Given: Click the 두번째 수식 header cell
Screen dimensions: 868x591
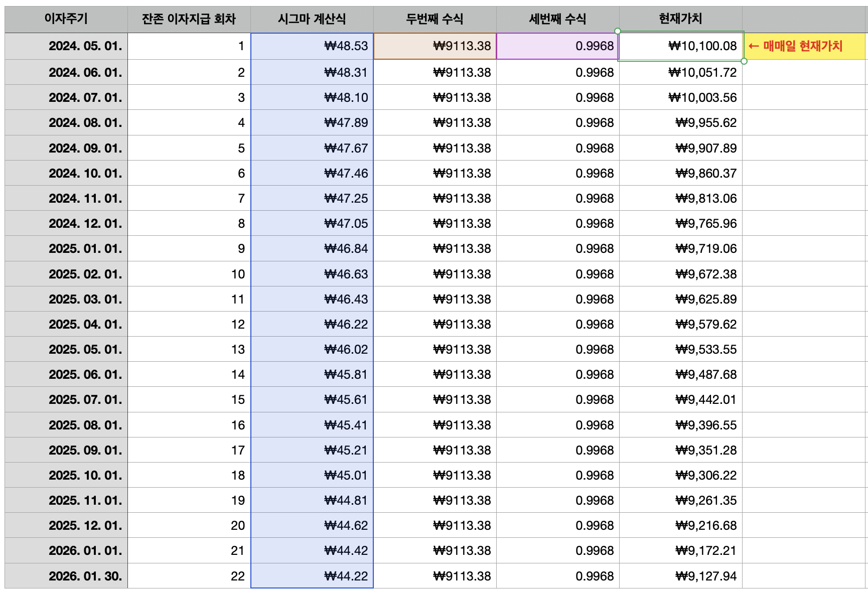Looking at the screenshot, I should coord(435,19).
